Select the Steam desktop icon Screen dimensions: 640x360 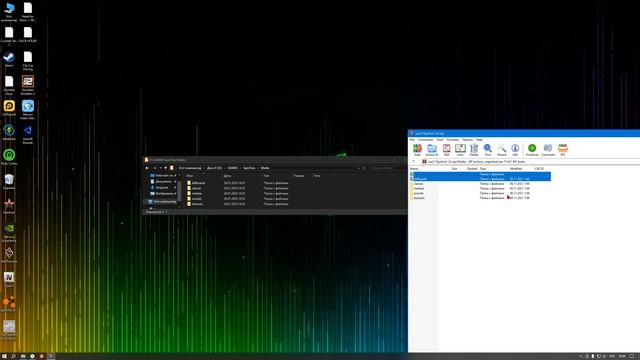(x=9, y=60)
